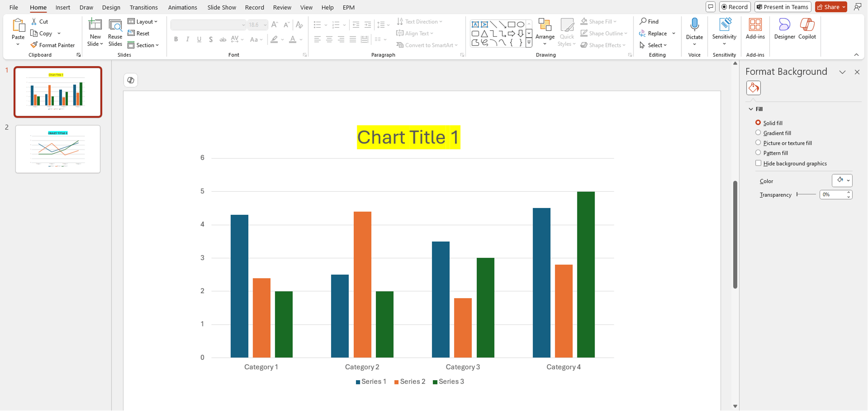Expand the Section dropdown

pos(144,45)
